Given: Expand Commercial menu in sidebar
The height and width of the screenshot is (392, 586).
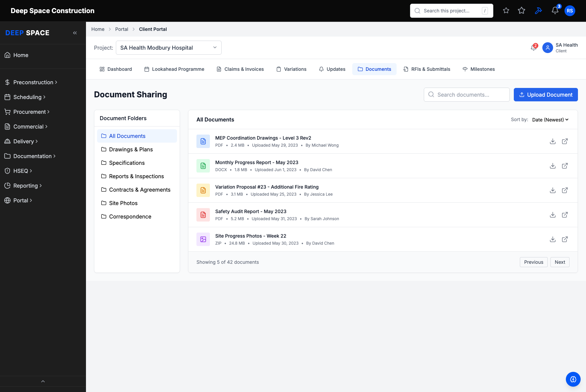Looking at the screenshot, I should [26, 127].
